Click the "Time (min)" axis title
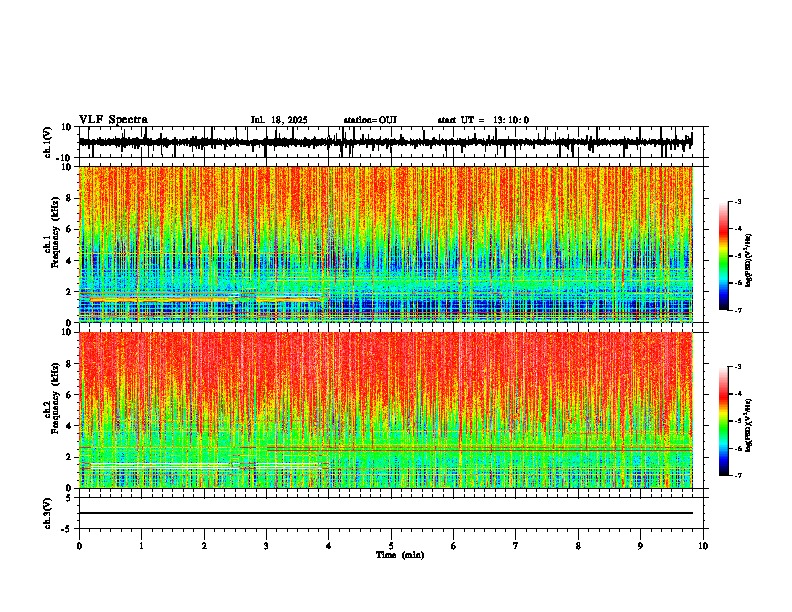 (400, 555)
